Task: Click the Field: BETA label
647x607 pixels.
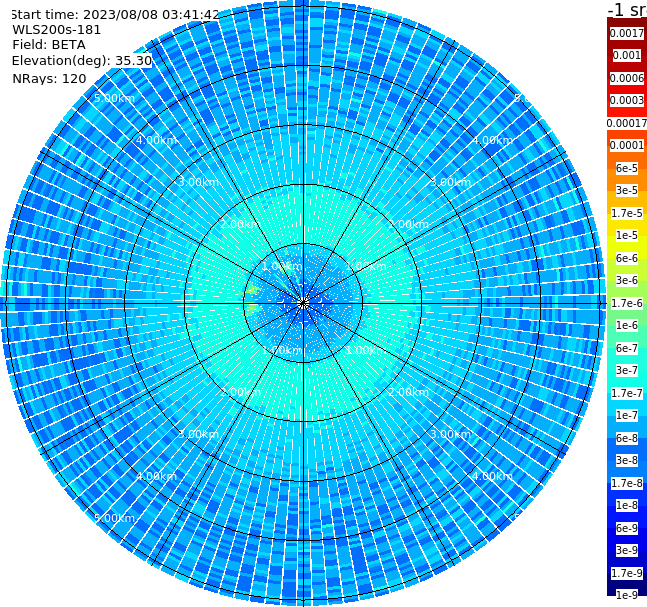Action: tap(49, 45)
